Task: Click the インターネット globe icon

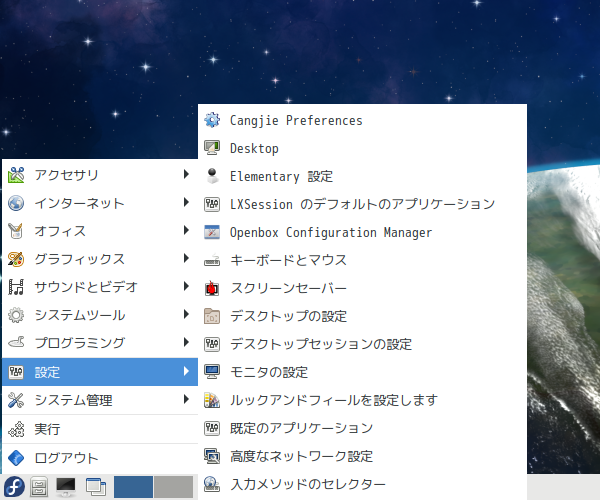Action: pyautogui.click(x=16, y=203)
